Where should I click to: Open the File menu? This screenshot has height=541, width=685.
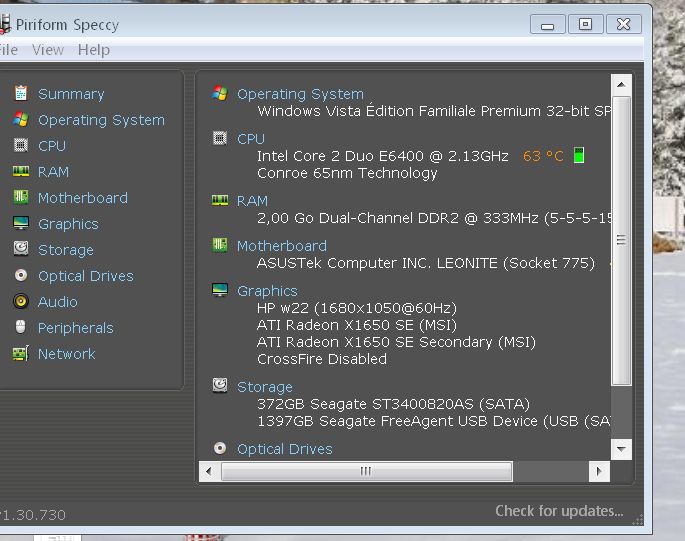pos(9,50)
